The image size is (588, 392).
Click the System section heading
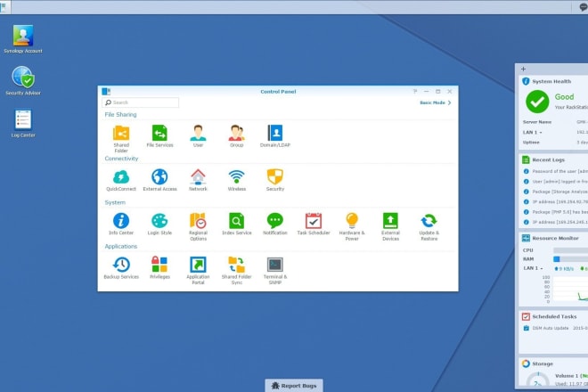(x=115, y=202)
